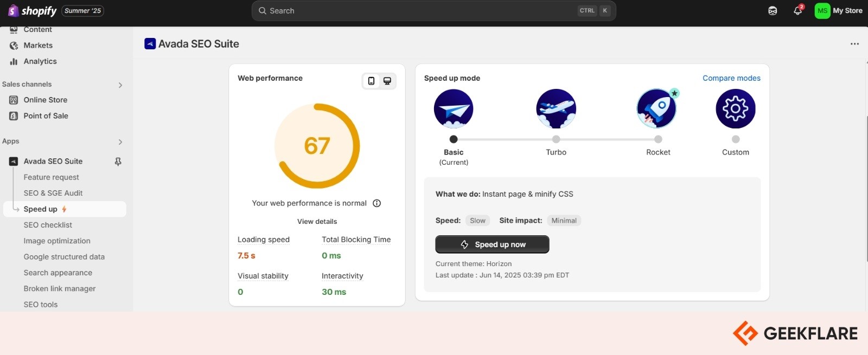Open Feature request page
The image size is (868, 355).
(51, 177)
